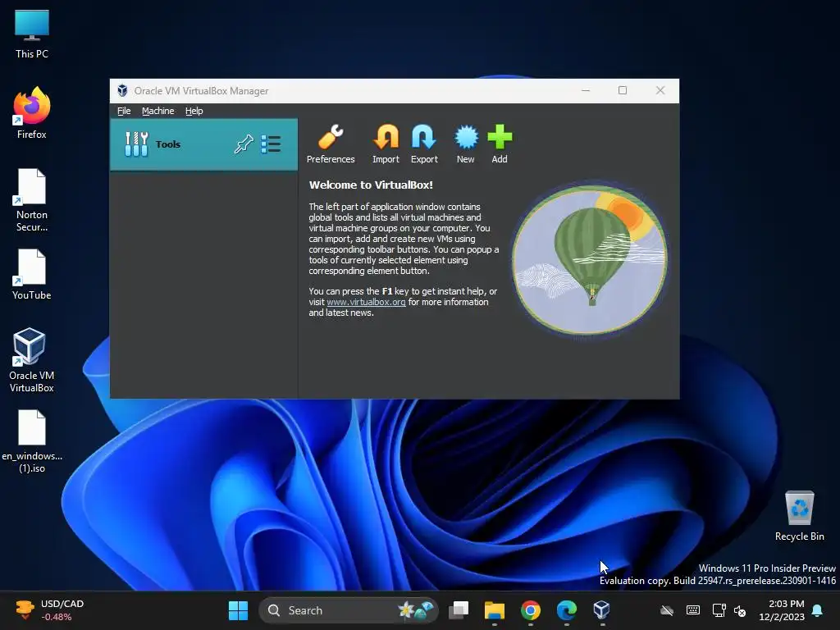This screenshot has height=630, width=840.
Task: Minimize the VirtualBox Manager window
Action: (586, 90)
